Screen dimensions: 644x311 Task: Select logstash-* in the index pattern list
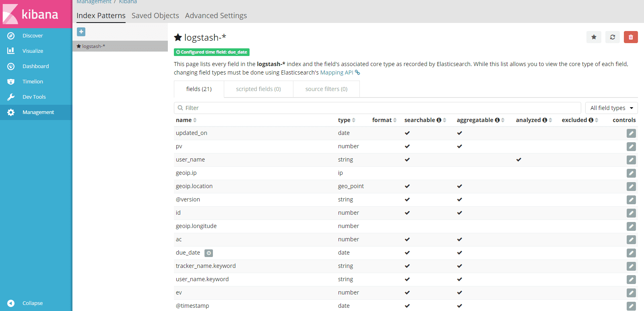tap(120, 46)
